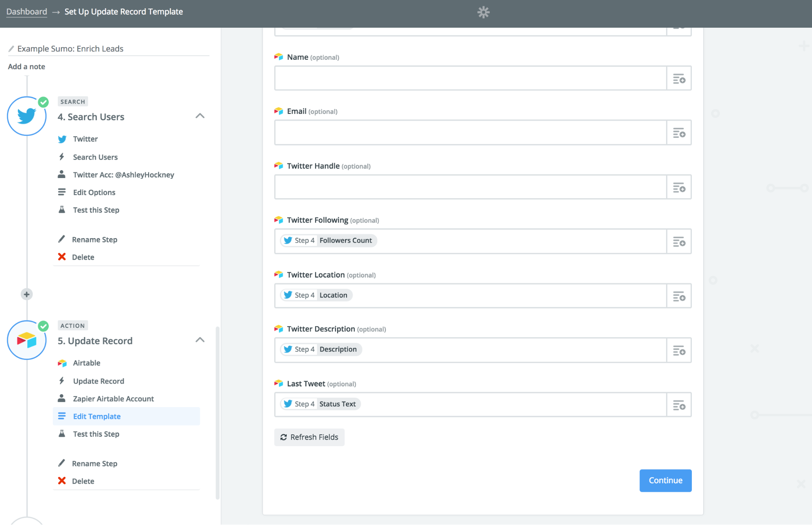Select the Step 4 Status Text token pill
This screenshot has height=525, width=812.
pos(320,404)
